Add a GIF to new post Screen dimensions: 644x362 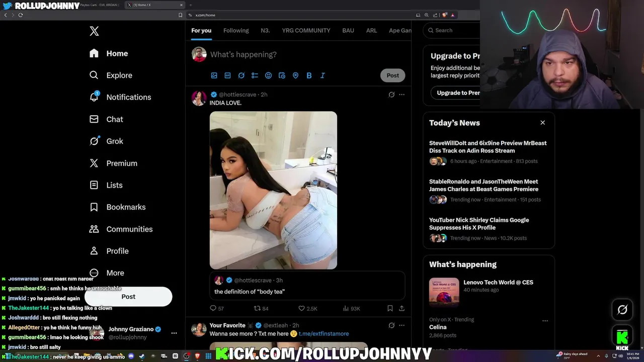[x=227, y=75]
